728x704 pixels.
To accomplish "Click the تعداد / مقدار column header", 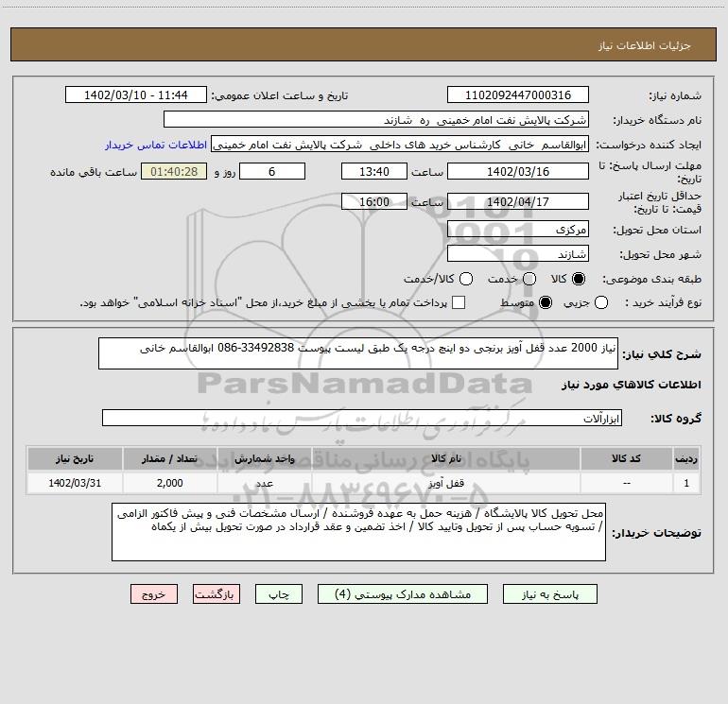I will coord(169,459).
